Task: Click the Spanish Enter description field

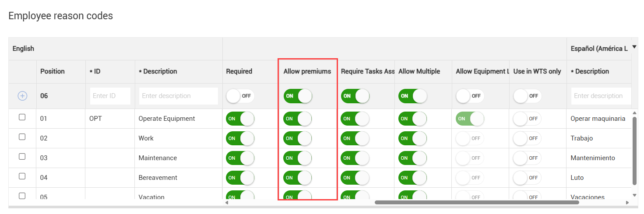Action: click(601, 96)
